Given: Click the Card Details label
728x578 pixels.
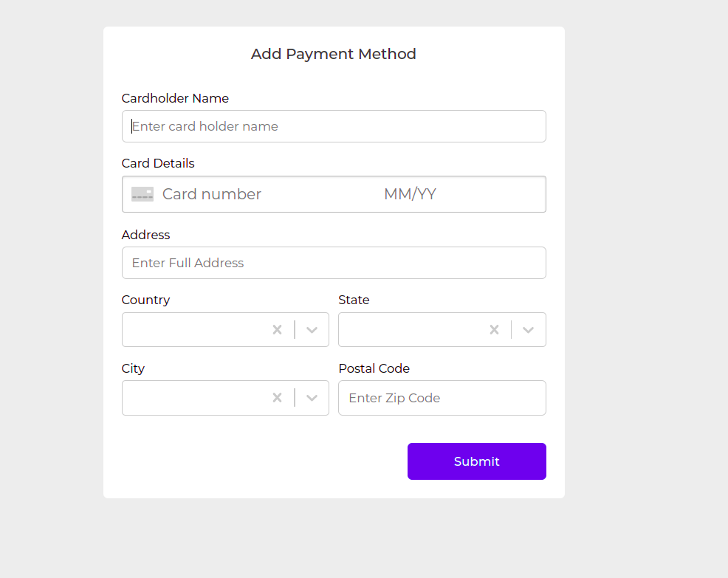Looking at the screenshot, I should 158,163.
